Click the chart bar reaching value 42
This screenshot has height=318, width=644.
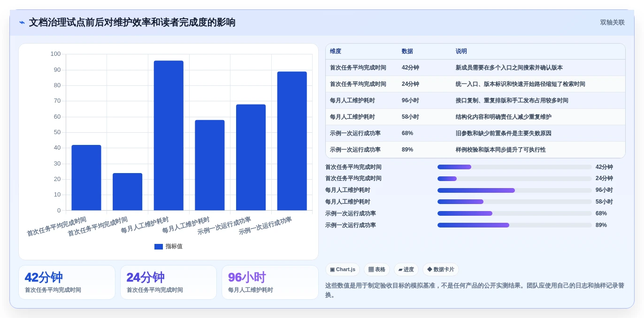(86, 178)
